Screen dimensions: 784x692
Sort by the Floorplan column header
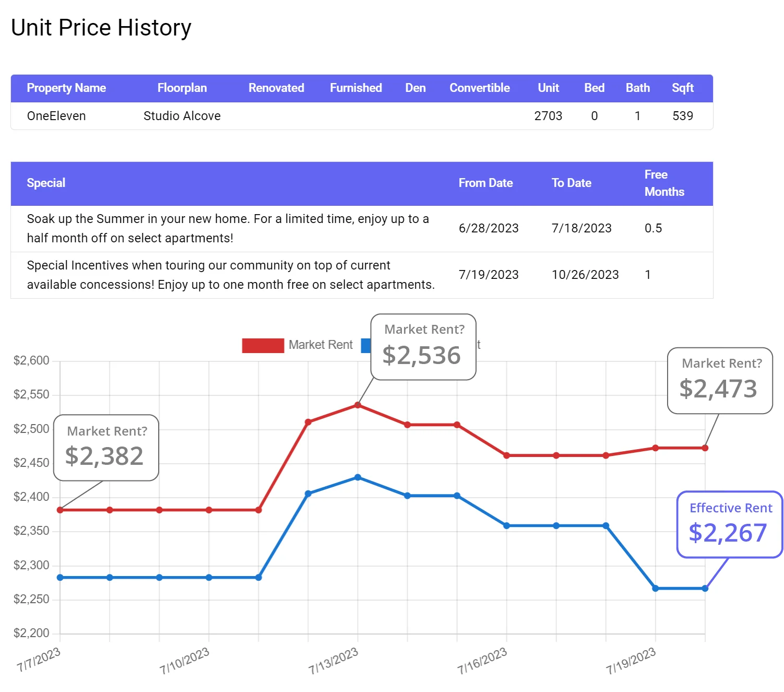click(x=182, y=88)
